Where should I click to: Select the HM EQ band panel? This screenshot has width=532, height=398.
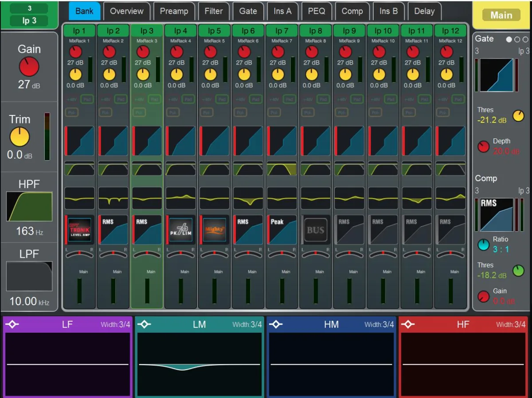[x=331, y=356]
